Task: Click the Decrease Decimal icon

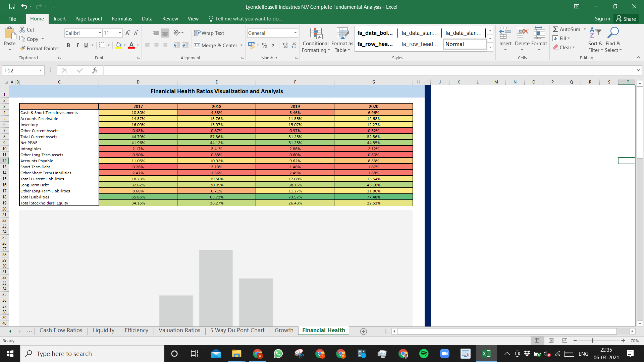Action: [x=294, y=45]
